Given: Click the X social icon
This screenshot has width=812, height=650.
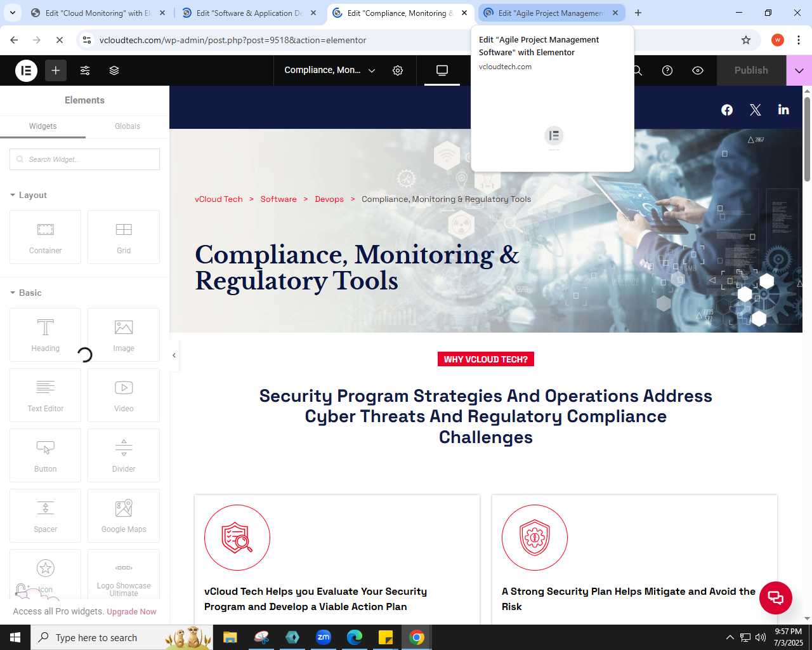Looking at the screenshot, I should pyautogui.click(x=755, y=110).
